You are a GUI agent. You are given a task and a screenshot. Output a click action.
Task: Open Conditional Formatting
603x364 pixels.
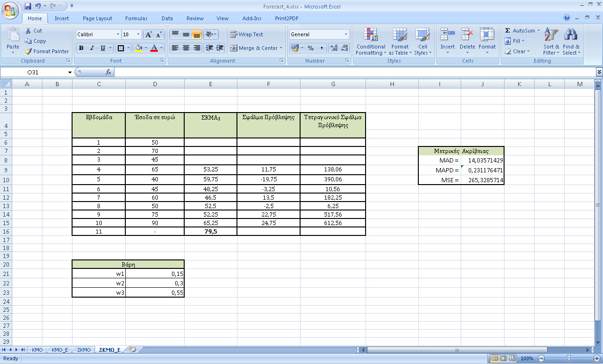pos(371,41)
